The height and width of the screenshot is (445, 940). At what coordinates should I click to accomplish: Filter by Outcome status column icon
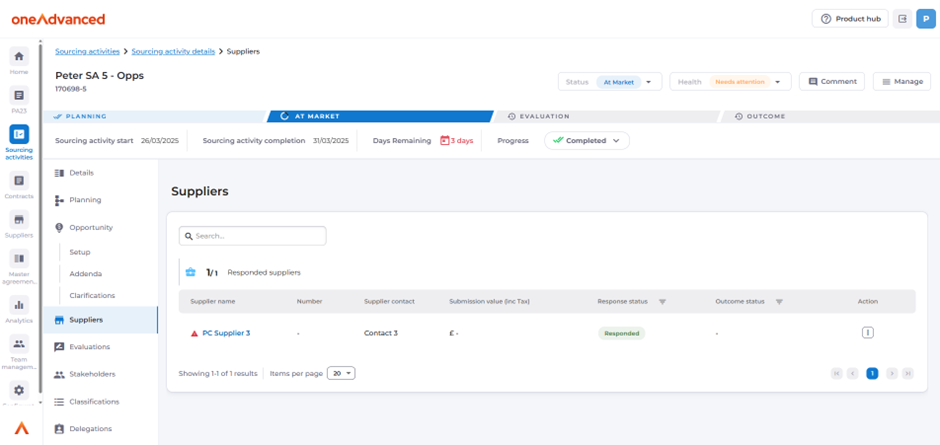coord(779,302)
